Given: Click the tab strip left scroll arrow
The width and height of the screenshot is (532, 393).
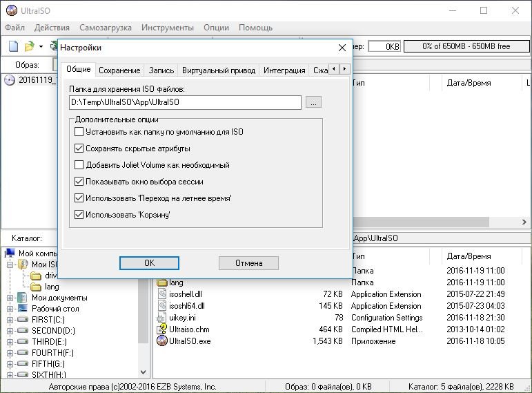Looking at the screenshot, I should point(334,69).
